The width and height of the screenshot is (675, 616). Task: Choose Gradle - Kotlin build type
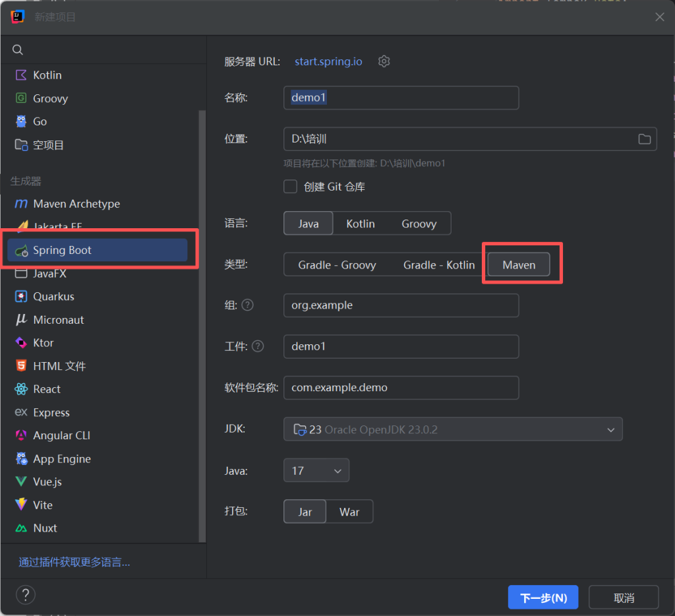coord(438,264)
